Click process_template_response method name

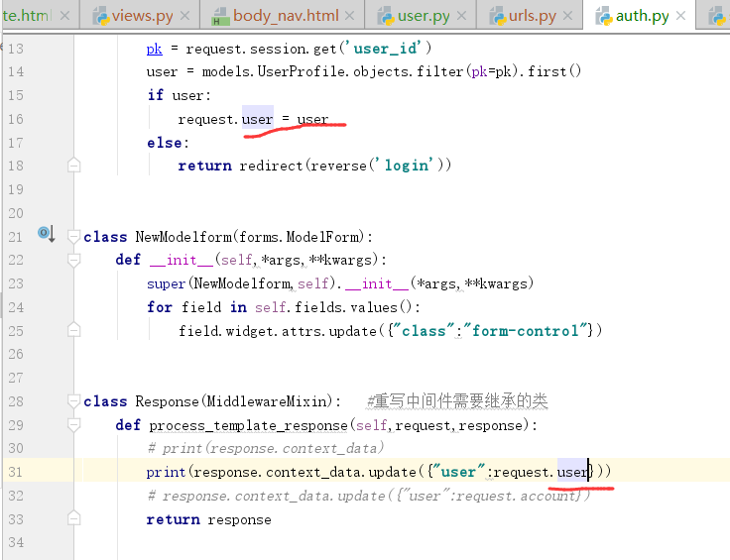(x=248, y=425)
